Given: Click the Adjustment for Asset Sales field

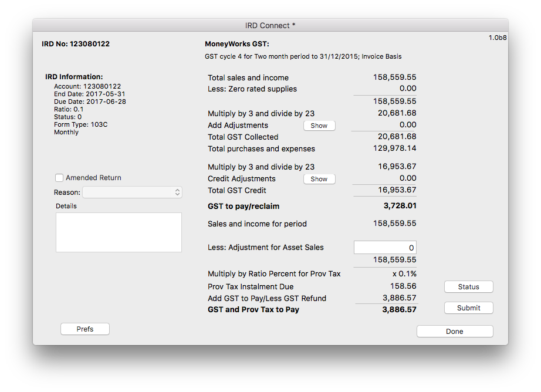Looking at the screenshot, I should coord(385,248).
